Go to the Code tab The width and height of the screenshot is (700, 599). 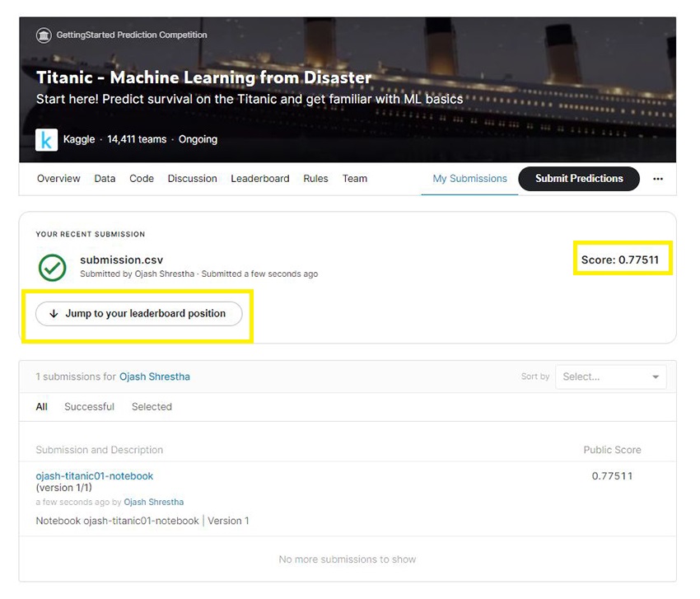pos(142,179)
